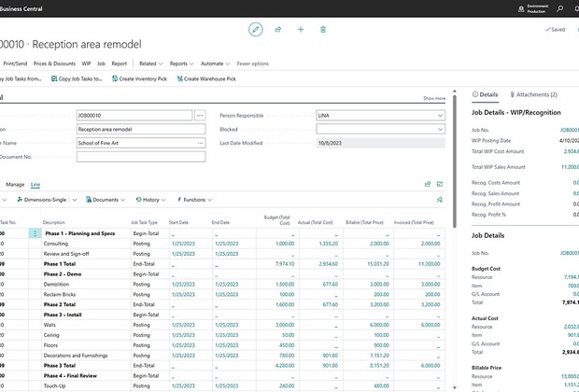579x392 pixels.
Task: Click the customer name ellipsis button
Action: click(x=200, y=143)
